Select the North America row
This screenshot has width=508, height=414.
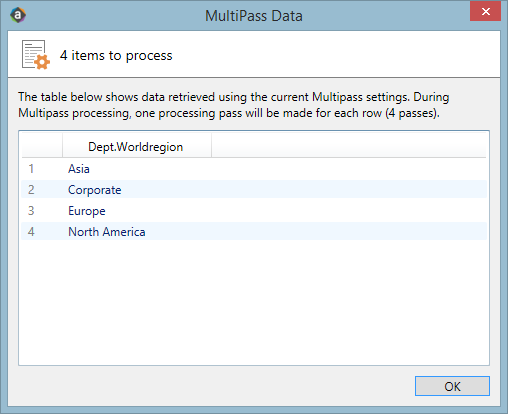(x=254, y=231)
